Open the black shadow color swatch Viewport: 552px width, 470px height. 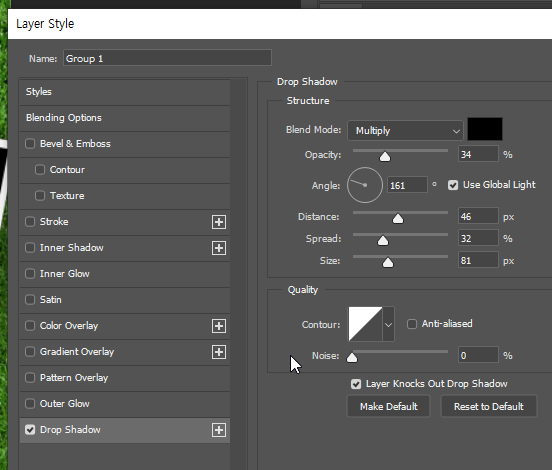pos(485,129)
